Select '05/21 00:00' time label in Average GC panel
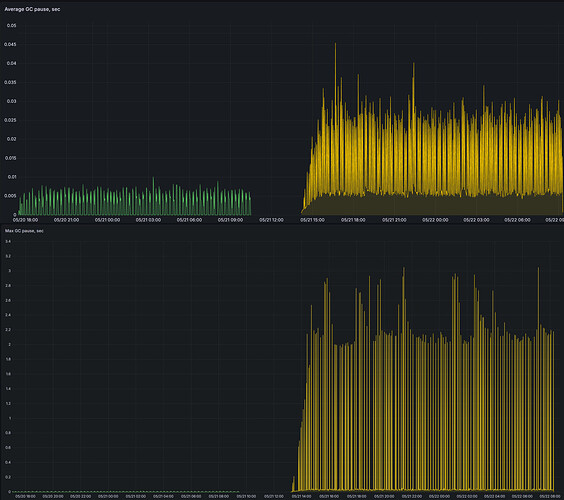Viewport: 564px width, 500px height. pyautogui.click(x=107, y=220)
